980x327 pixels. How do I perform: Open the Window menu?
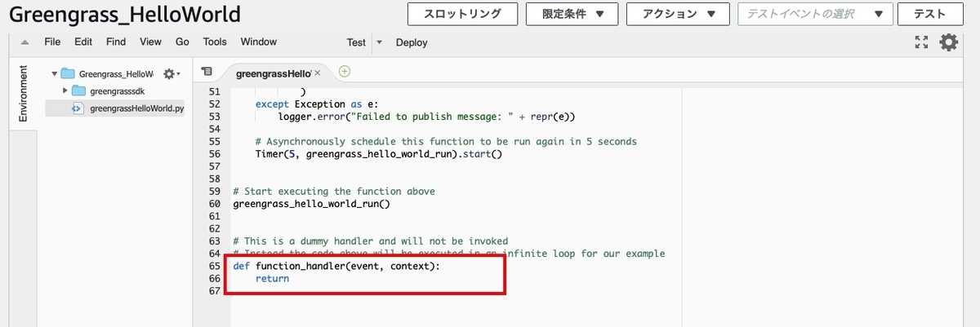[258, 42]
